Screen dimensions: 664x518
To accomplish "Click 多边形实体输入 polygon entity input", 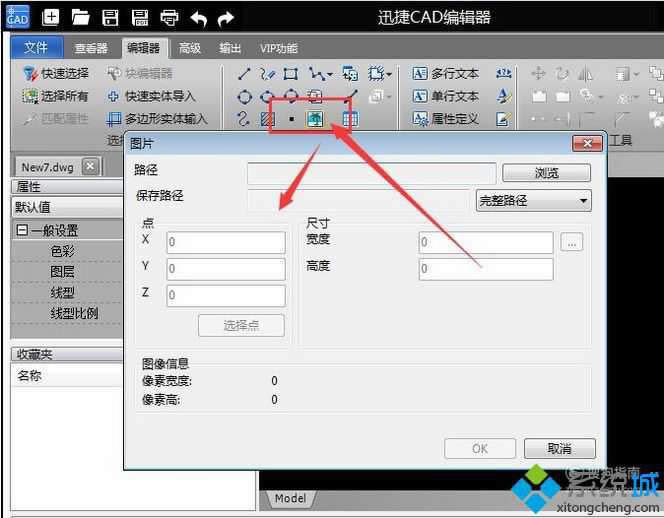I will click(x=157, y=119).
